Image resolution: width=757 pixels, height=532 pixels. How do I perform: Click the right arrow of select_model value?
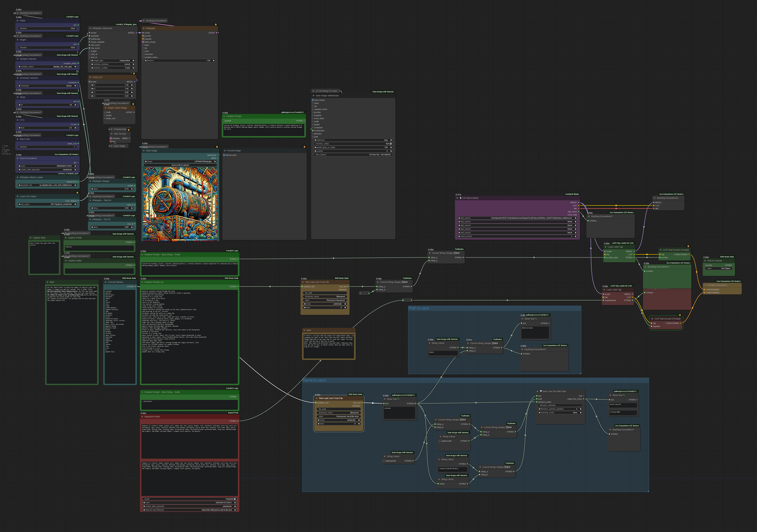(576, 236)
